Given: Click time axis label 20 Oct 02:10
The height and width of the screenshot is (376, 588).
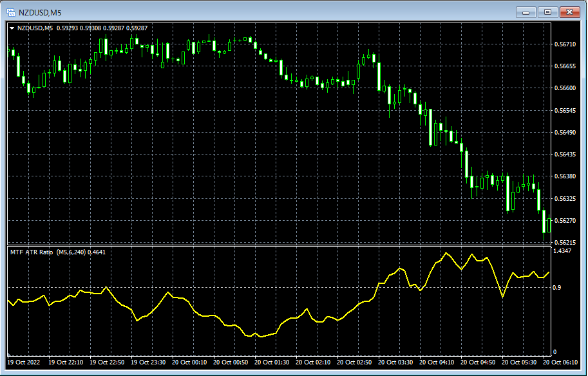Looking at the screenshot, I should pyautogui.click(x=313, y=362).
